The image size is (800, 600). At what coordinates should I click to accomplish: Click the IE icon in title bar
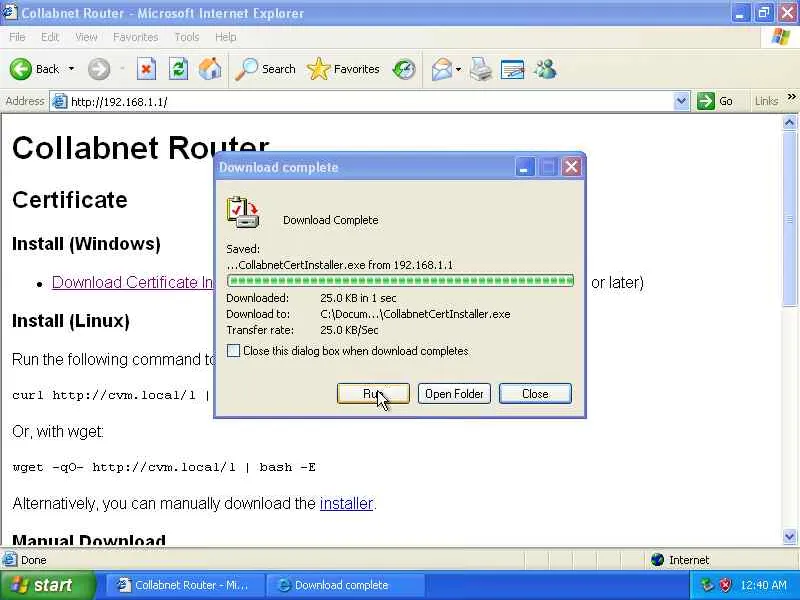point(10,12)
